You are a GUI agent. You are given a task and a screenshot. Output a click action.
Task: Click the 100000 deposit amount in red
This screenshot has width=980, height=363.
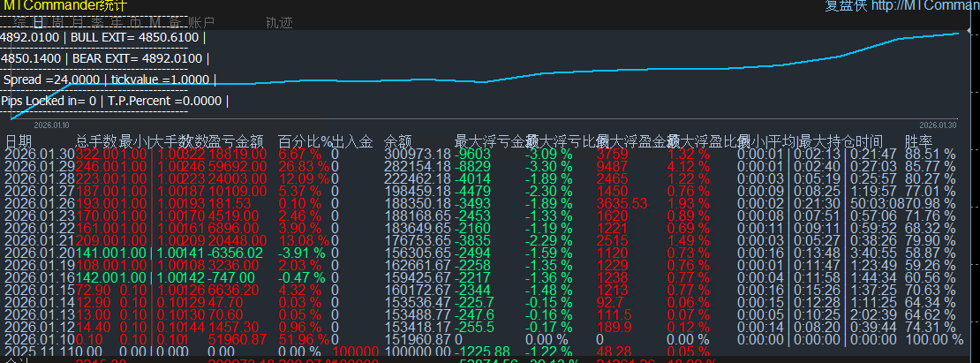[357, 352]
